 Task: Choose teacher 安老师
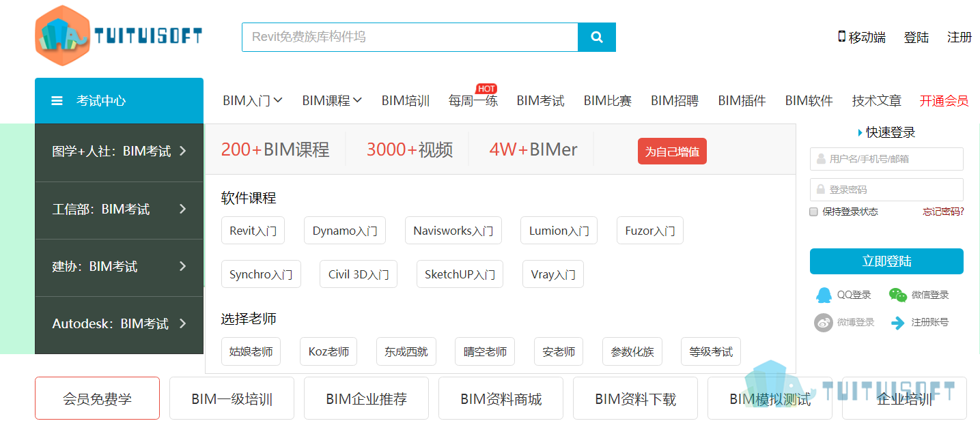pos(559,351)
